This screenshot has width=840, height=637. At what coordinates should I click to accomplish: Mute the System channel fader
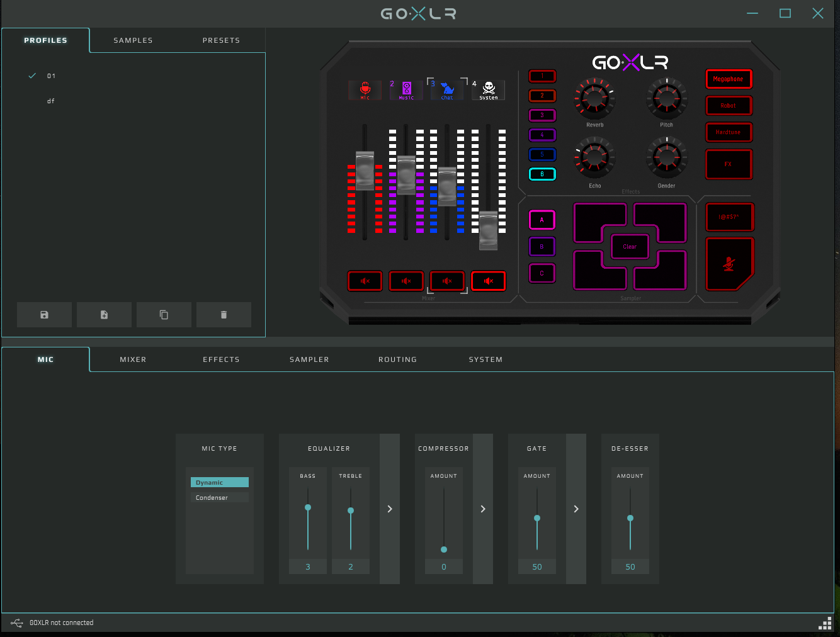[x=488, y=281]
